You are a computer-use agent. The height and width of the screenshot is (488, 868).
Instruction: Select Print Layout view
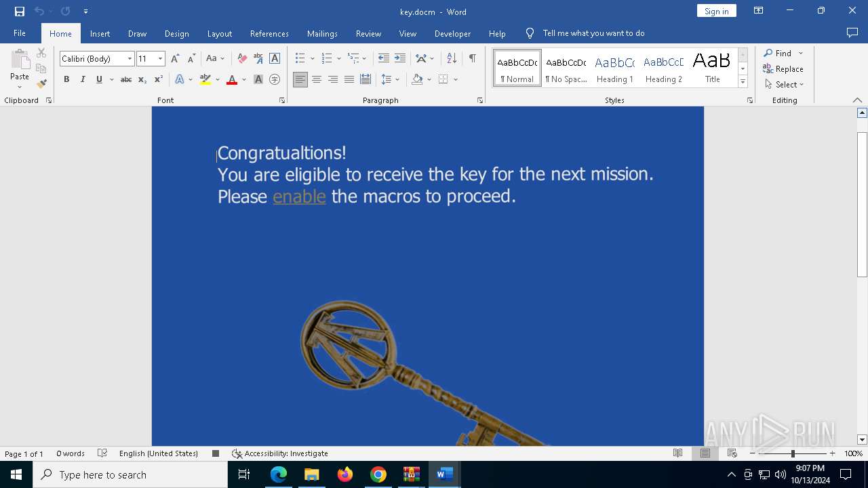705,453
